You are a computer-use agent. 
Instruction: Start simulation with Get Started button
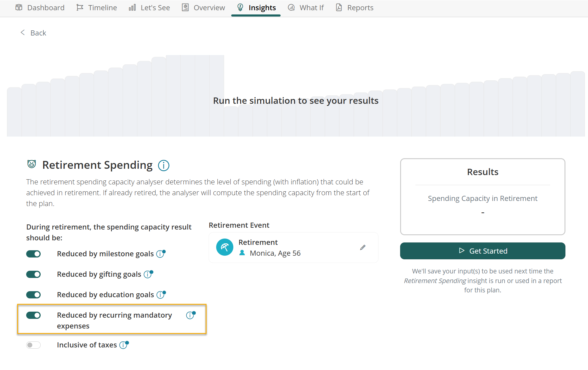[x=483, y=251]
